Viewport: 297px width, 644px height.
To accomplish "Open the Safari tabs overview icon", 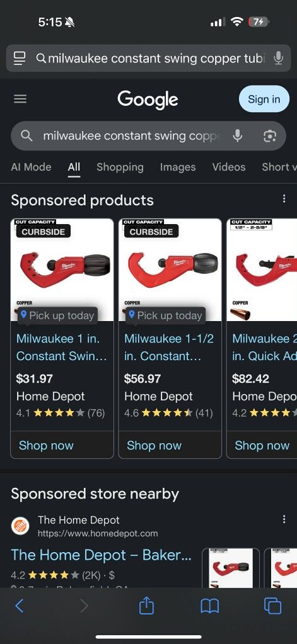I will coord(272,606).
